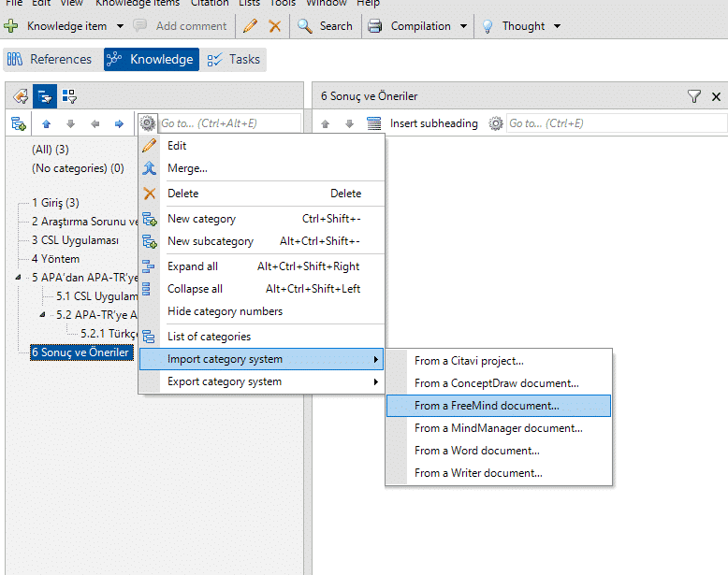Screen dimensions: 728x575
Task: Switch to the Tasks tab
Action: [234, 60]
